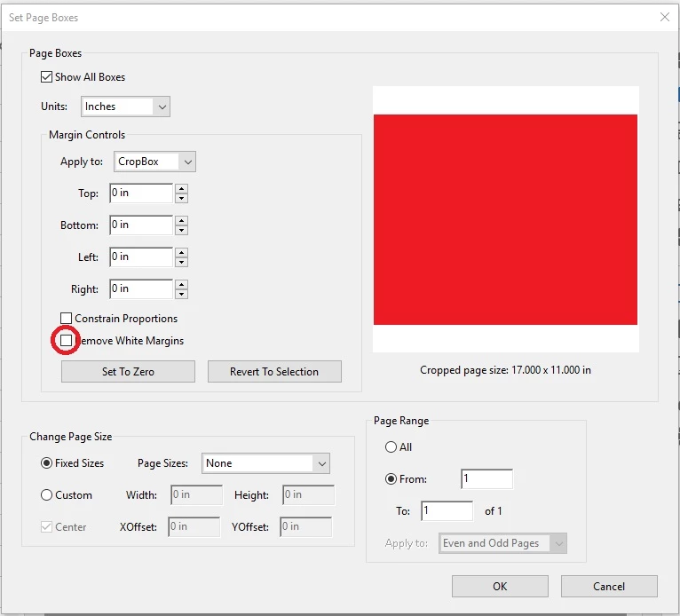Click the XOffset input field
This screenshot has height=616, width=680.
[x=194, y=527]
